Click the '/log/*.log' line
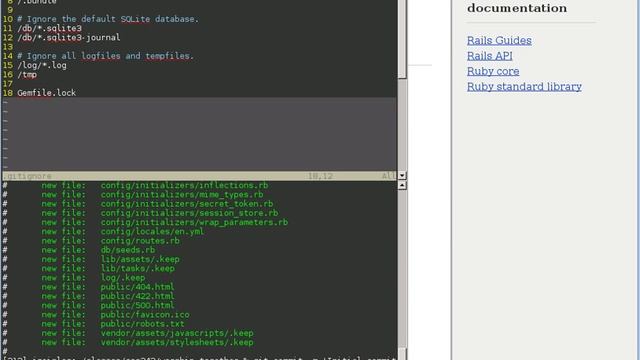 point(42,65)
